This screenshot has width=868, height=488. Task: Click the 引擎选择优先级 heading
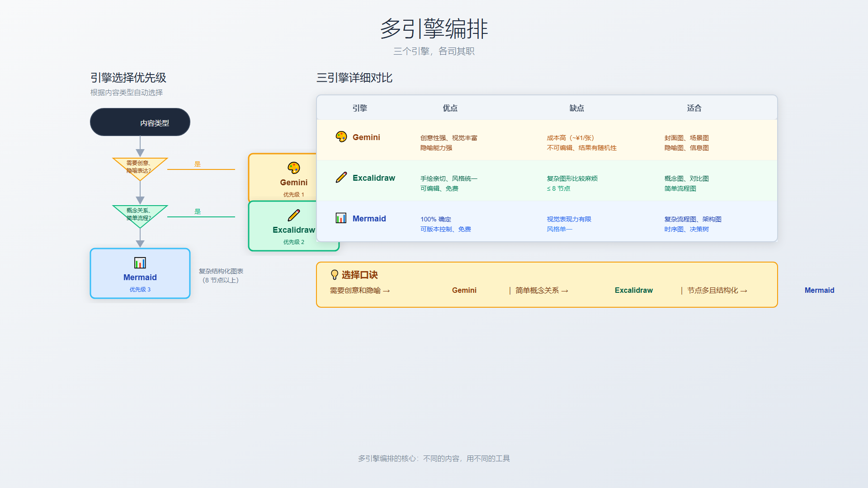128,78
